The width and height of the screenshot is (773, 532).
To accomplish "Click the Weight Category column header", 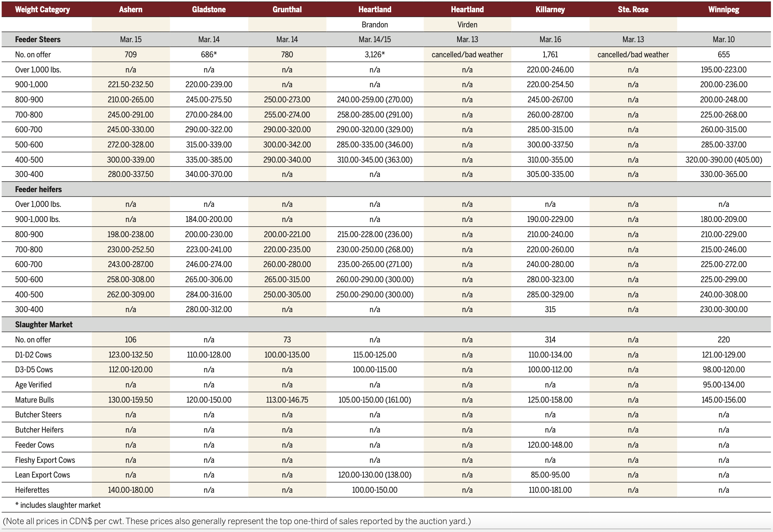I will click(x=43, y=9).
